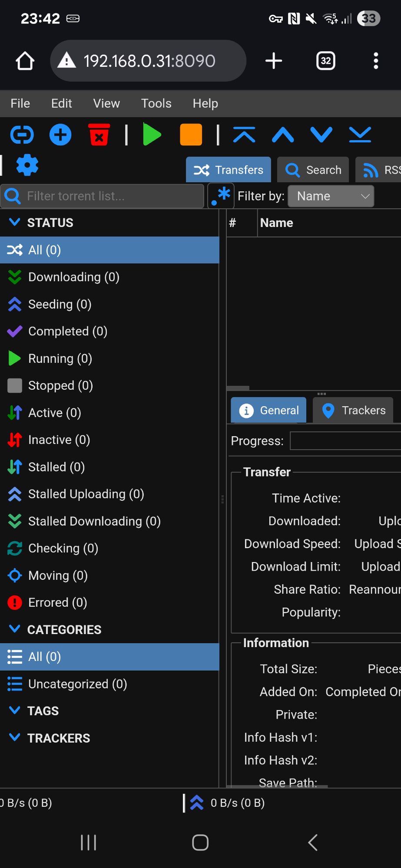
Task: Open the Filter by Name dropdown
Action: pos(331,196)
